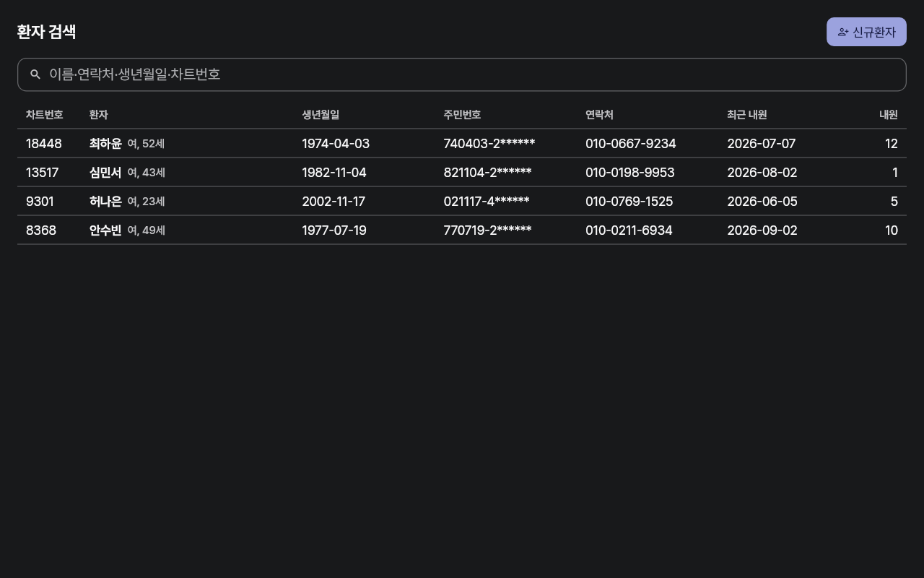
Task: Select chart number 13517
Action: (43, 173)
